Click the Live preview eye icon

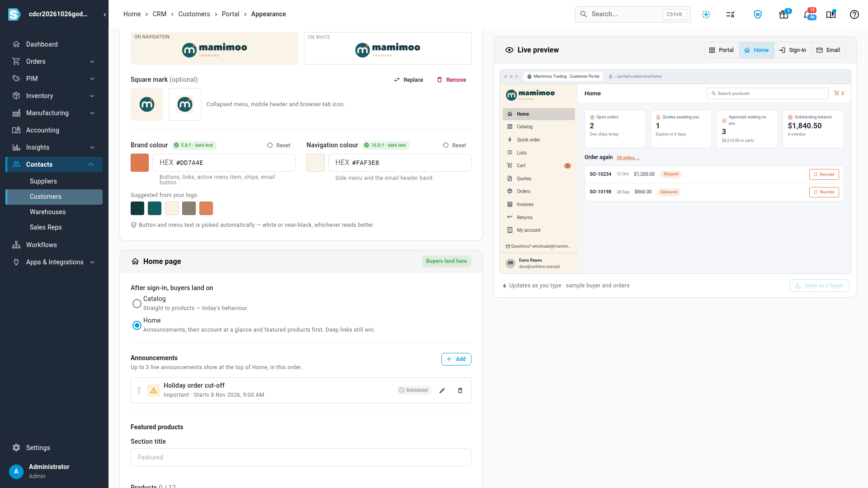click(509, 50)
